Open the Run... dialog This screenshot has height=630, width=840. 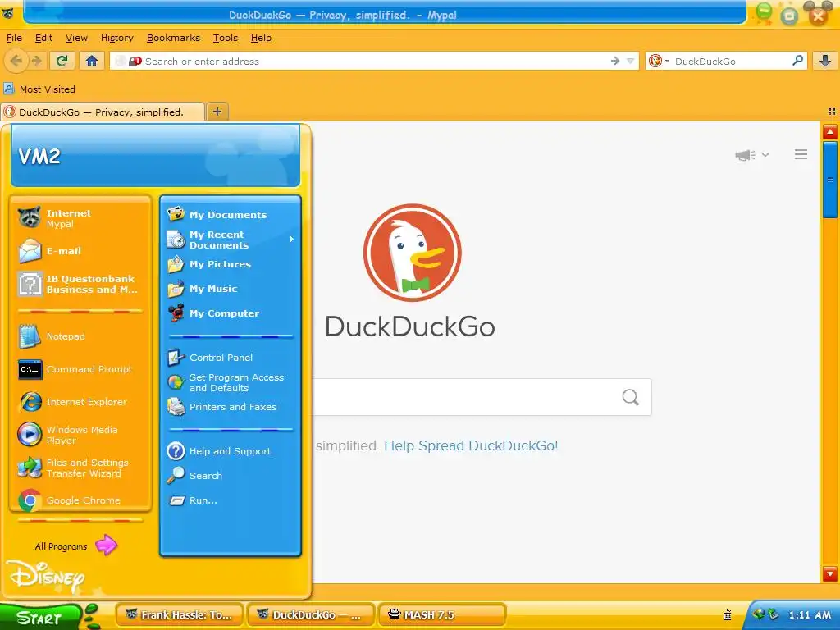pyautogui.click(x=231, y=500)
